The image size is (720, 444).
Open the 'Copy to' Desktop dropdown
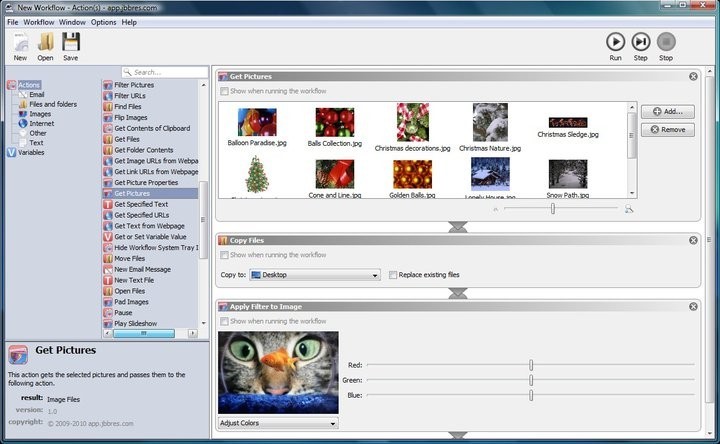pyautogui.click(x=315, y=274)
